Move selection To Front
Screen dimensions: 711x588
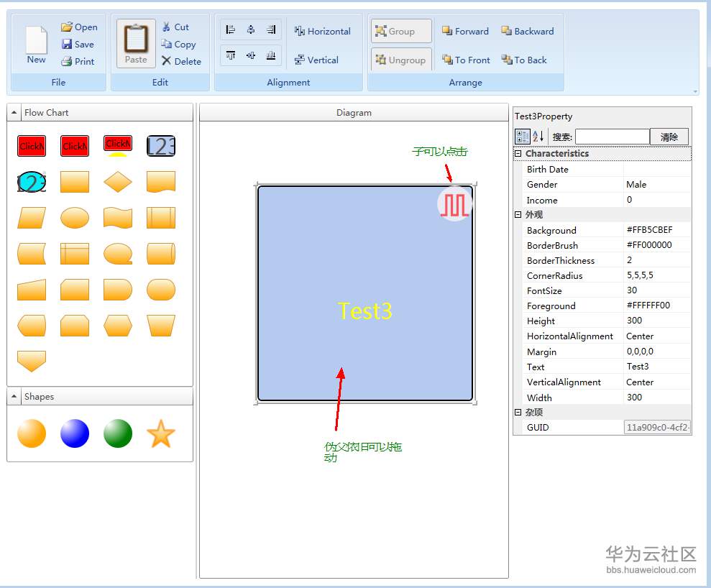point(466,60)
